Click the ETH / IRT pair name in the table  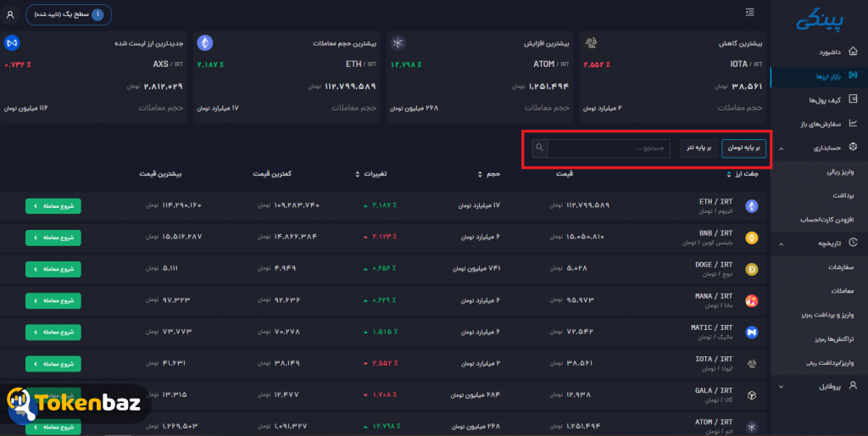[715, 202]
